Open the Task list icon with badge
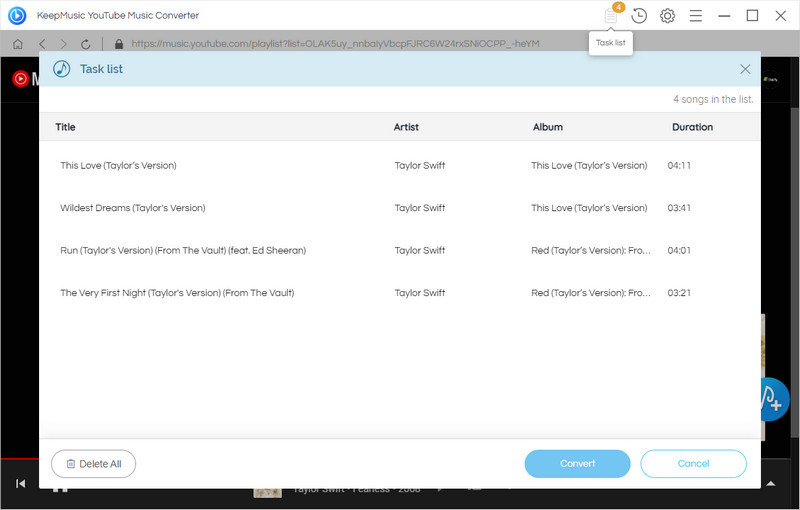Image resolution: width=800 pixels, height=510 pixels. (x=612, y=14)
